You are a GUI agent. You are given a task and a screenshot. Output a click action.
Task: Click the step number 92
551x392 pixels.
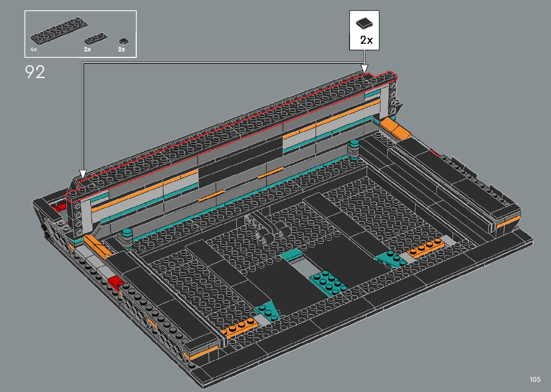(35, 72)
